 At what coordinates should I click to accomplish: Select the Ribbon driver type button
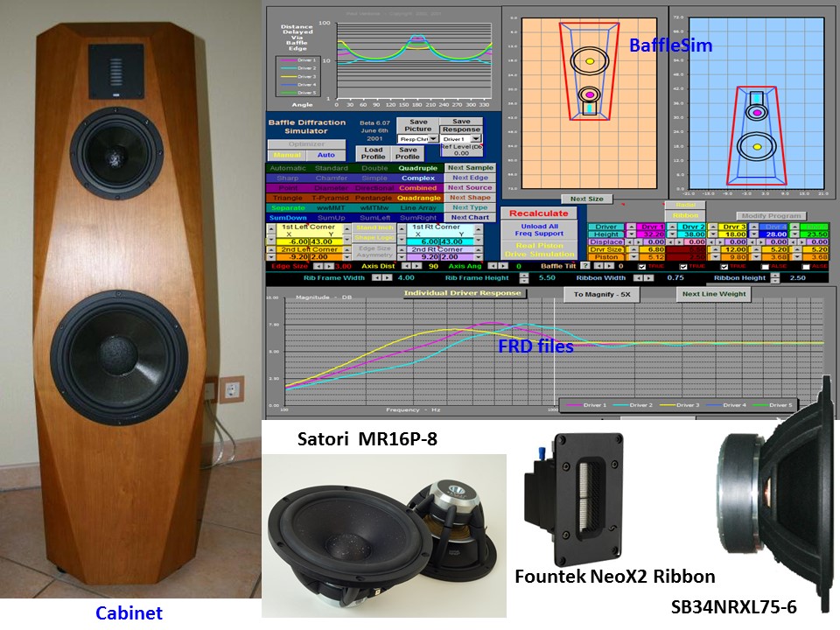[685, 215]
